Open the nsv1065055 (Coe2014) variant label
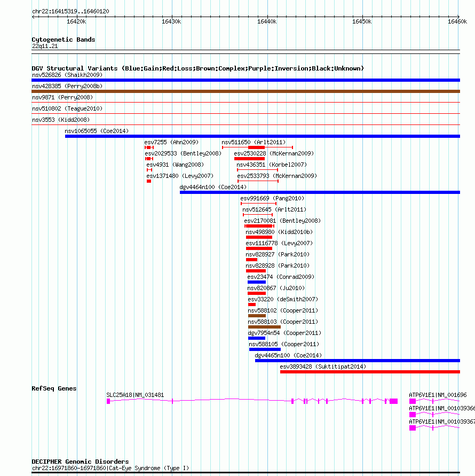Viewport: 475px width, 476px height. pyautogui.click(x=97, y=131)
